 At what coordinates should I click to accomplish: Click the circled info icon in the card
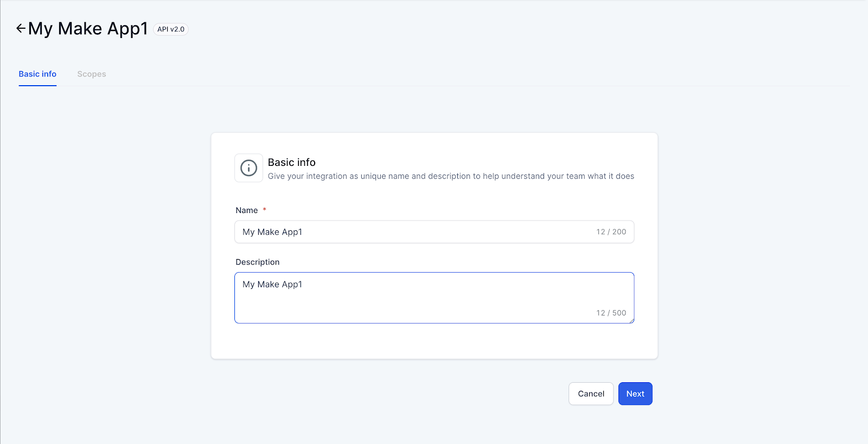coord(248,168)
